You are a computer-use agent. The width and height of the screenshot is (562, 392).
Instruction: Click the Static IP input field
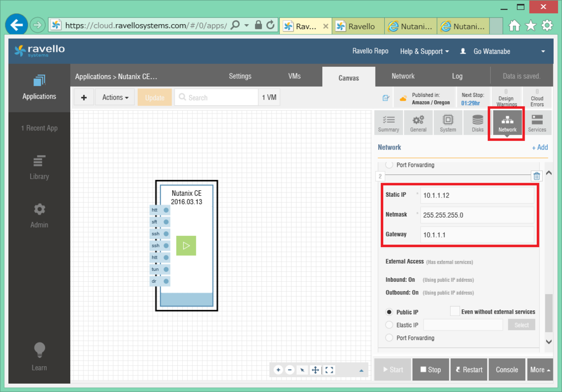477,195
